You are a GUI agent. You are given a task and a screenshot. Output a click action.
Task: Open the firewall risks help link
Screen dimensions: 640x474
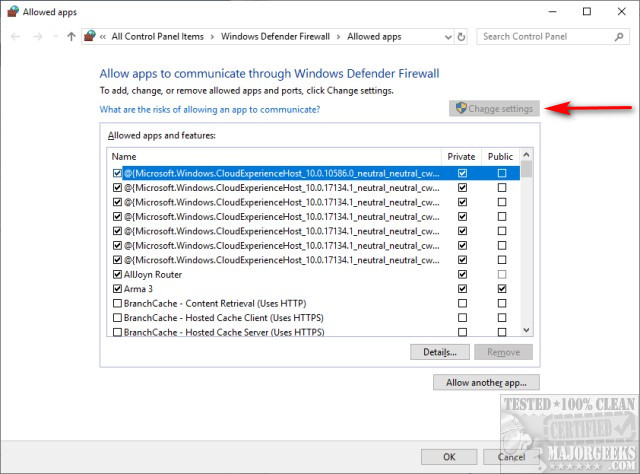pyautogui.click(x=210, y=109)
